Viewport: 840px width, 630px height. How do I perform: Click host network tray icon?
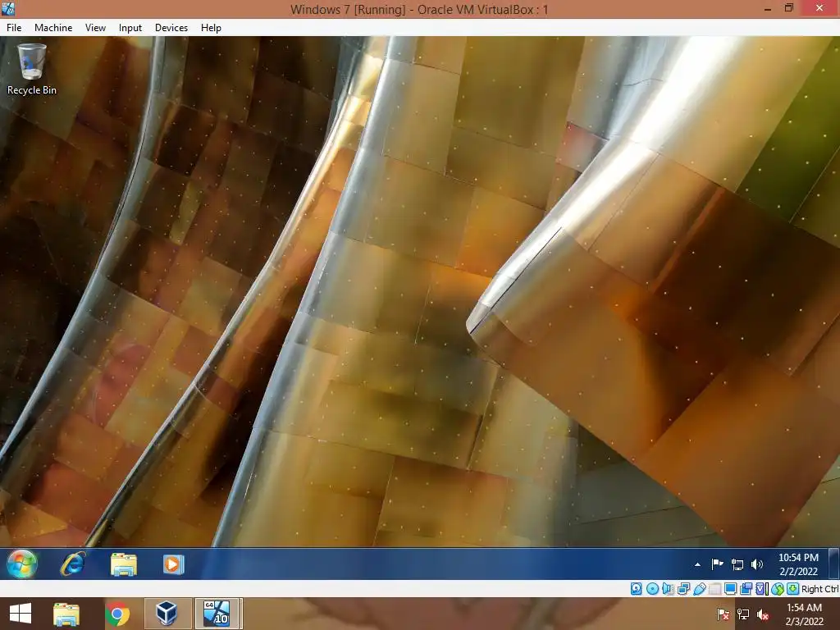tap(743, 614)
